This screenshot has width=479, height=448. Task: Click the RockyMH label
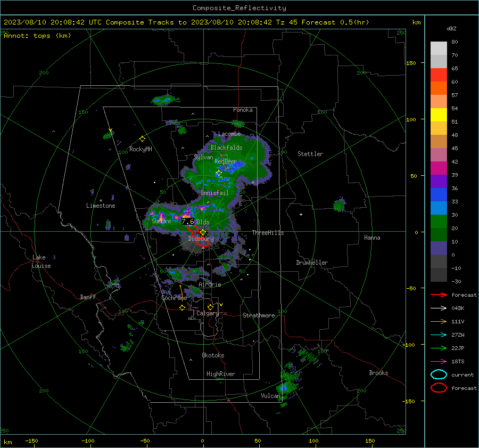point(141,149)
